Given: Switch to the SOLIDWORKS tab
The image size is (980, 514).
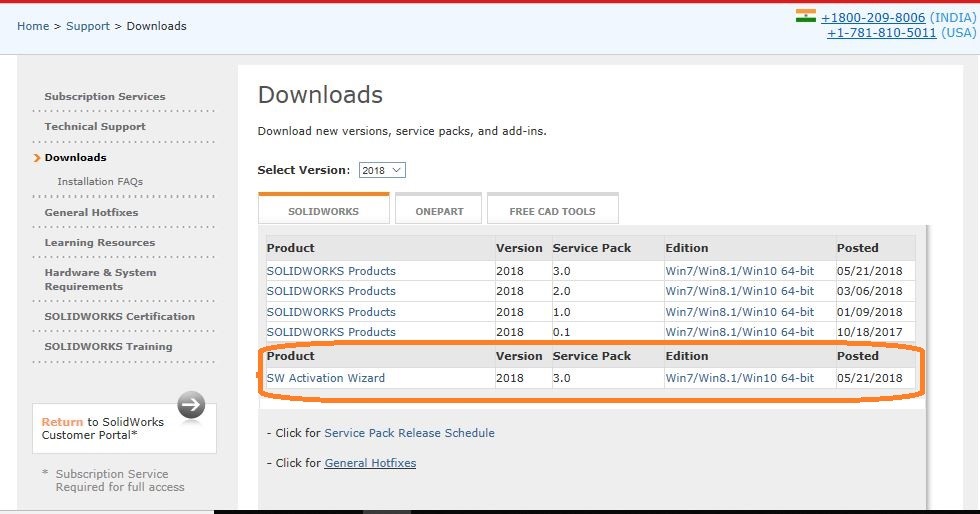Looking at the screenshot, I should (x=324, y=209).
